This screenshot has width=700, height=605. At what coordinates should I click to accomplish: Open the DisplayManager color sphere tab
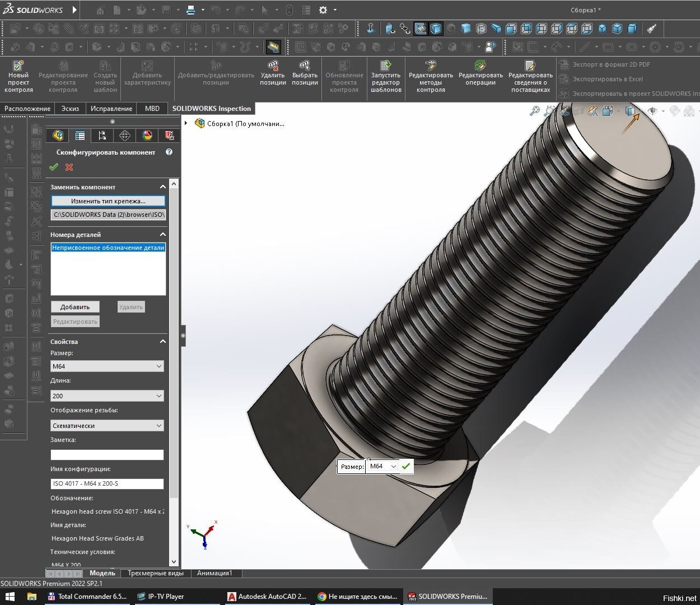coord(147,136)
